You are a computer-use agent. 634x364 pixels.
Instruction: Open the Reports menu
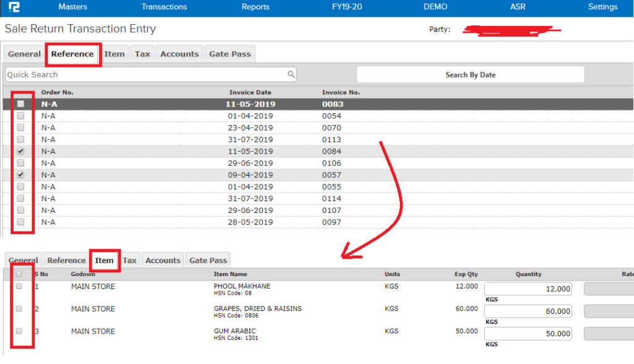[x=256, y=7]
